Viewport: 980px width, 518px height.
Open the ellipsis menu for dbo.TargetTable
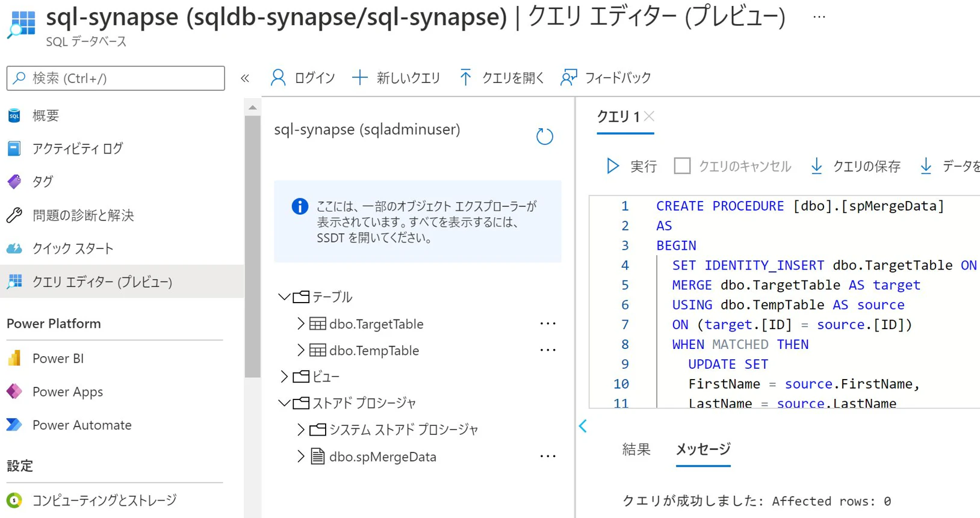pos(548,324)
